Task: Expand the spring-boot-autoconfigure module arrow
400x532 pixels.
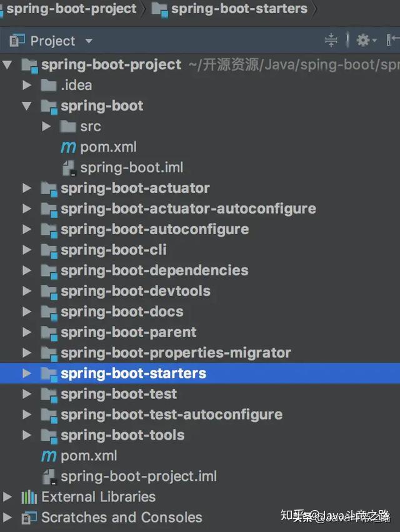Action: (27, 229)
